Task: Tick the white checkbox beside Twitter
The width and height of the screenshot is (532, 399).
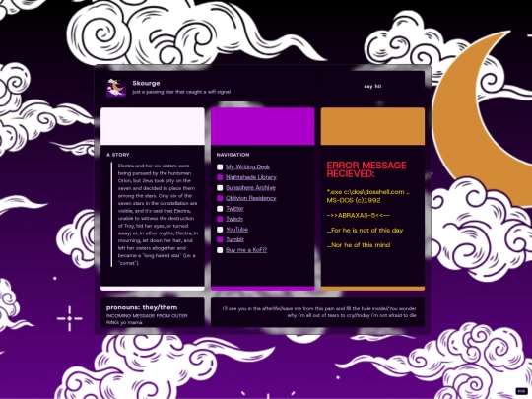Action: [220, 209]
